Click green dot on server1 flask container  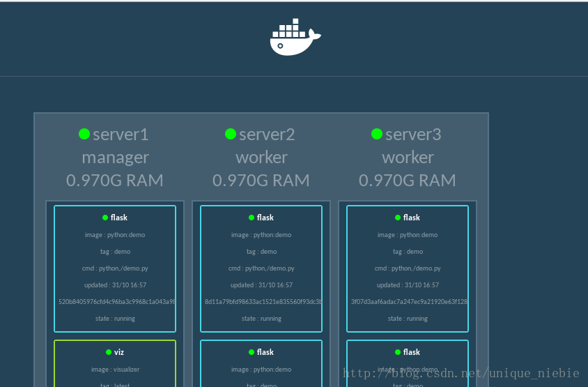pyautogui.click(x=105, y=218)
